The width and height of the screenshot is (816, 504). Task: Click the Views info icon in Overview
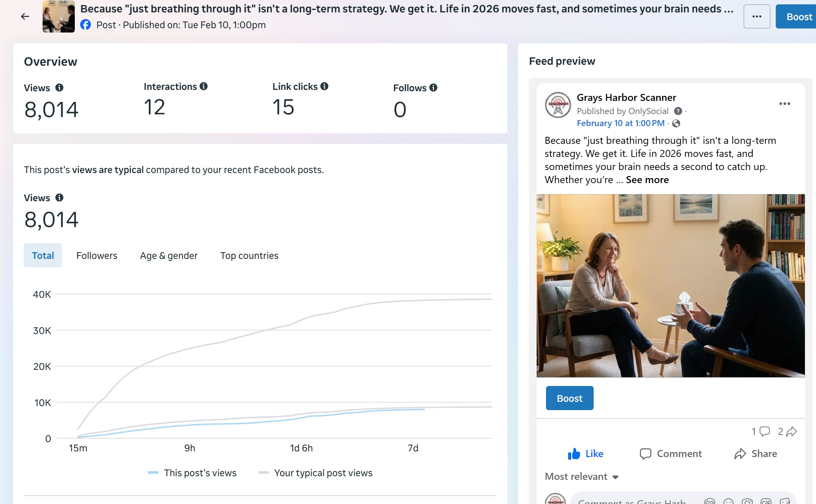coord(59,88)
